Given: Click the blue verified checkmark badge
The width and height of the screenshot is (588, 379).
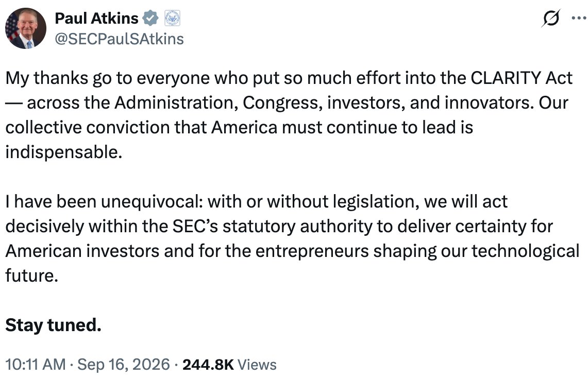Looking at the screenshot, I should click(x=150, y=18).
